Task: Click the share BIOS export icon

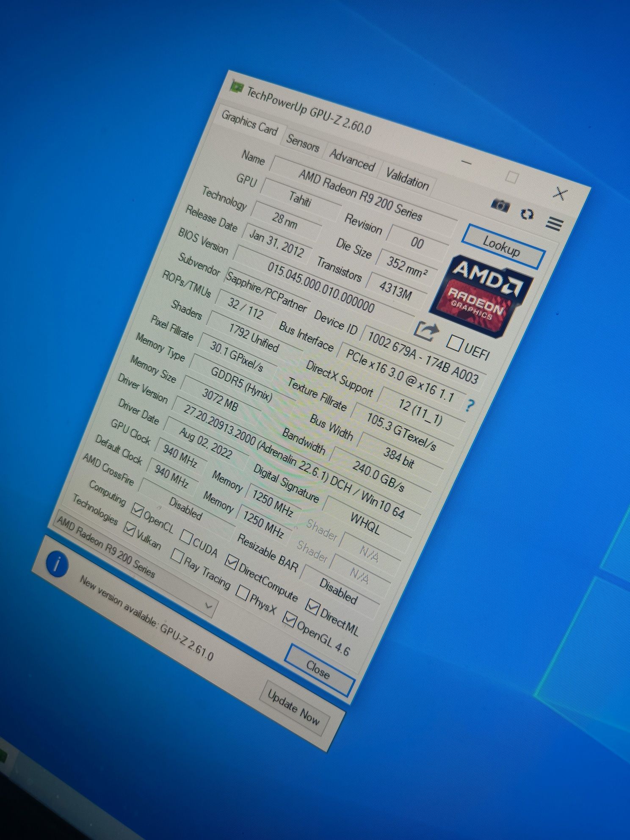Action: pyautogui.click(x=426, y=330)
